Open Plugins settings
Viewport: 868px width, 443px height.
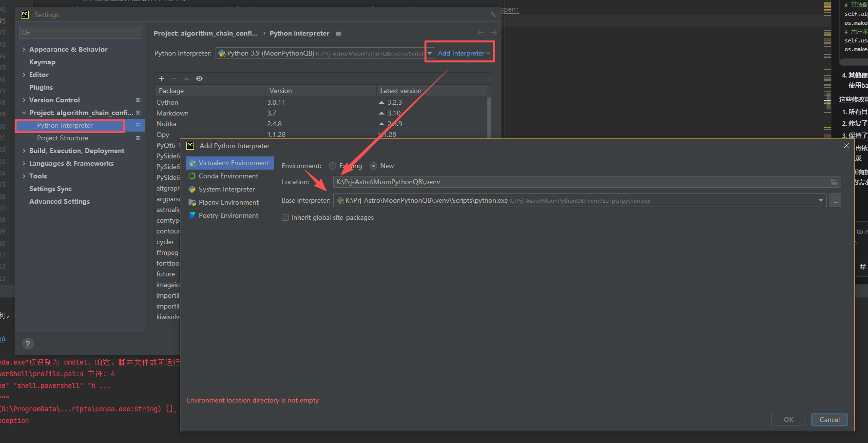[x=41, y=87]
